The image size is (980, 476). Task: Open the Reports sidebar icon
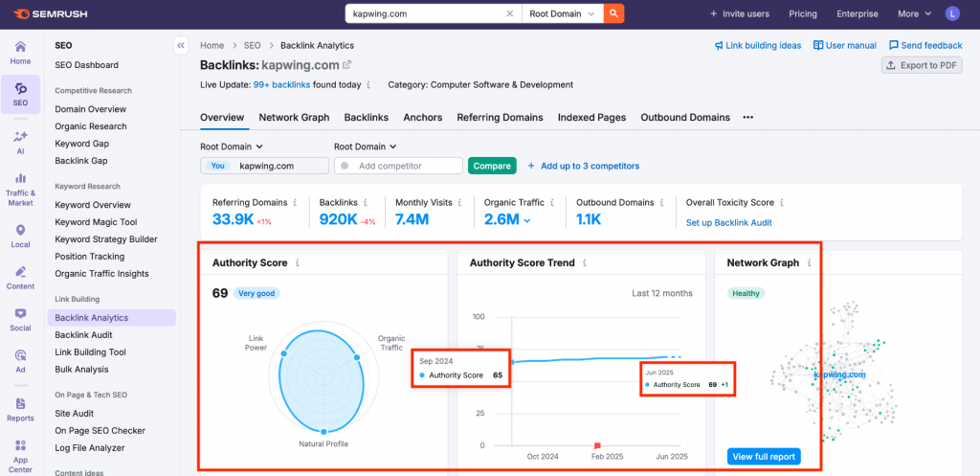click(x=21, y=409)
